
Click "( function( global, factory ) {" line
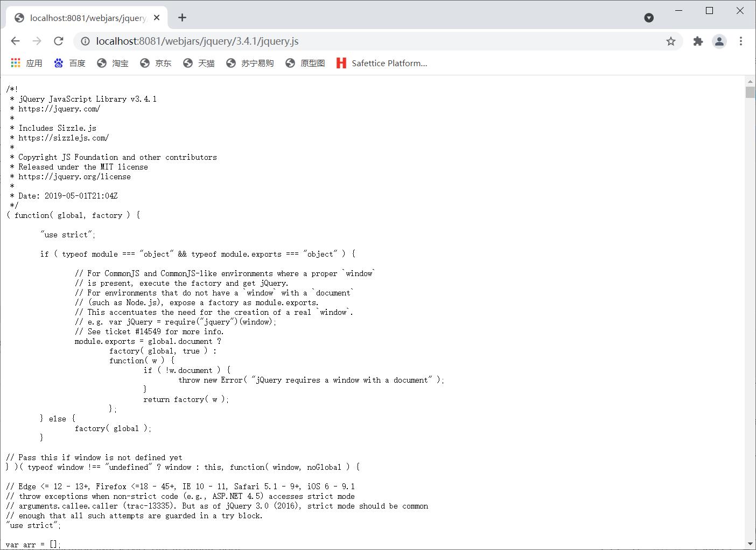point(73,215)
